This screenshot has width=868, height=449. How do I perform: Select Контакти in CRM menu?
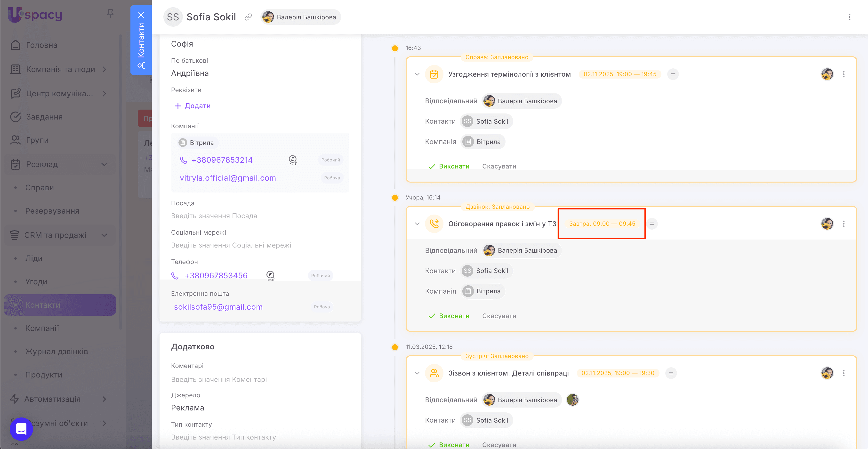(60, 305)
